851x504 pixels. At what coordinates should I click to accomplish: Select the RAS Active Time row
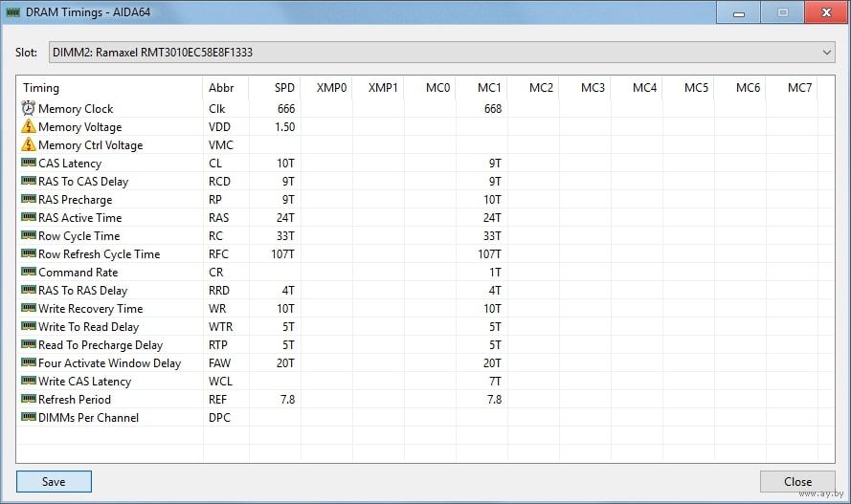click(80, 218)
